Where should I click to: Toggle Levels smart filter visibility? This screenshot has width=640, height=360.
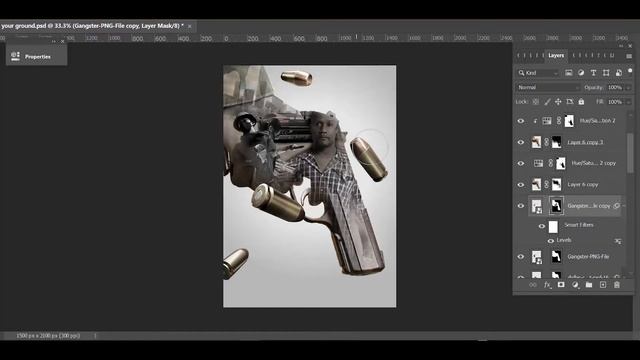[551, 241]
